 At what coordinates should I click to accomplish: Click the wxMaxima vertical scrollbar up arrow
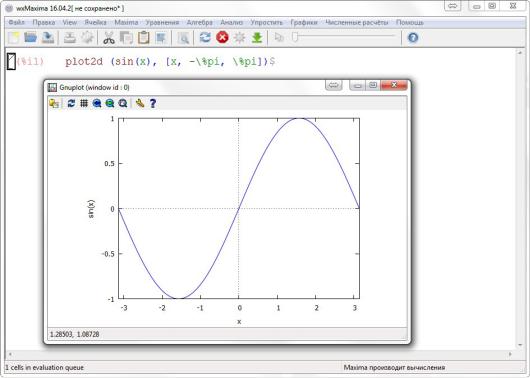click(520, 52)
